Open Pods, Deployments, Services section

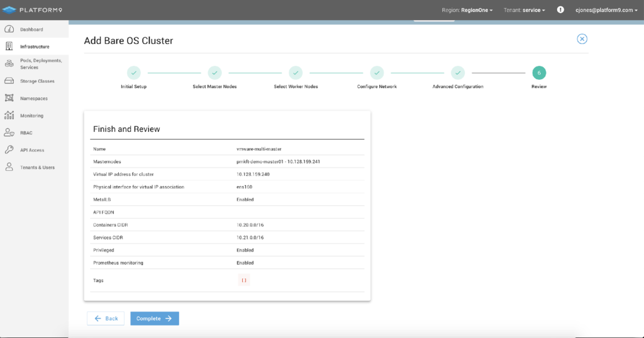pos(40,63)
